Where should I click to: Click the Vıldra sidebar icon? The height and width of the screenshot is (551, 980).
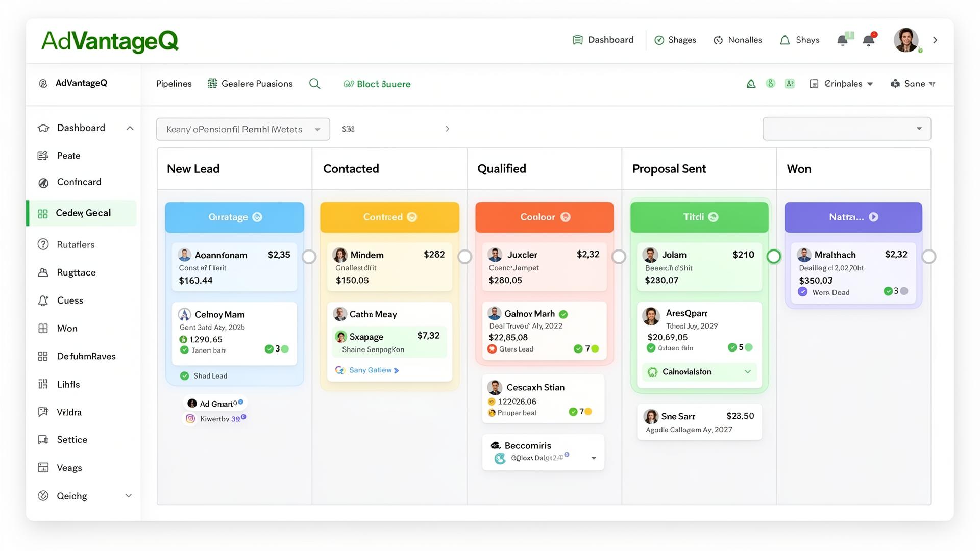coord(43,412)
